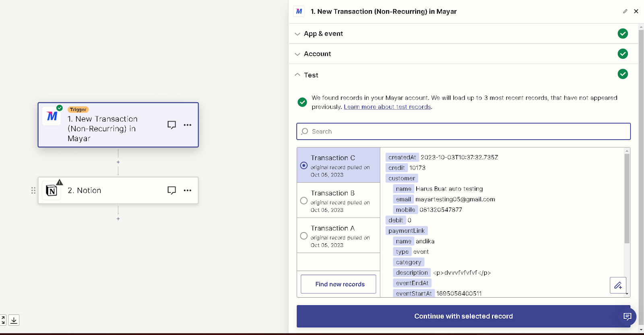Click the eventEndAt field label

click(x=412, y=283)
